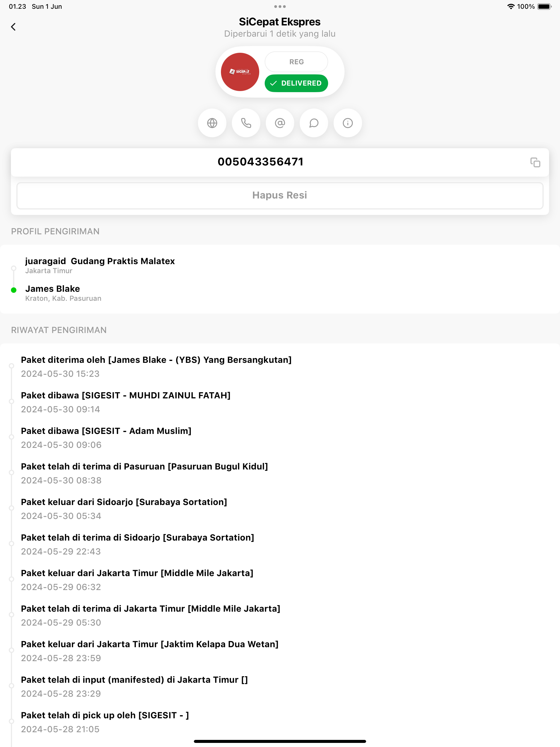Image resolution: width=560 pixels, height=747 pixels.
Task: Tap timestamp 2024-05-30 09:06
Action: (x=61, y=445)
